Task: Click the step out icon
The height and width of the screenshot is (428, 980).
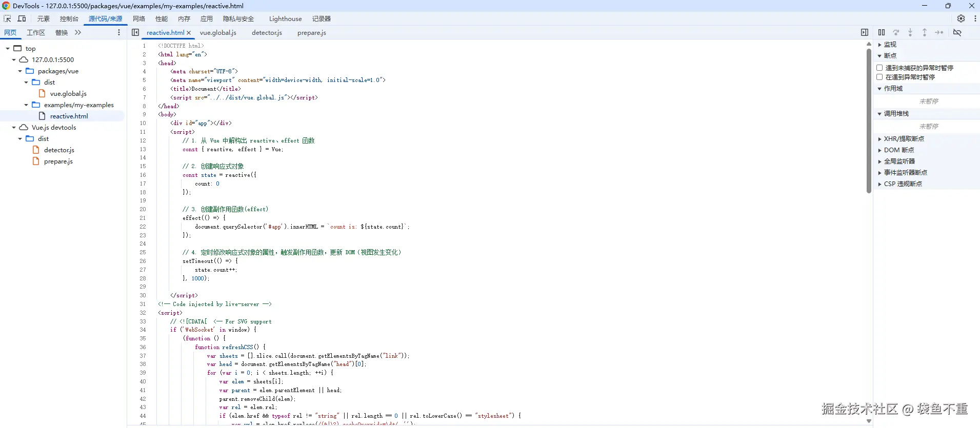Action: tap(925, 32)
